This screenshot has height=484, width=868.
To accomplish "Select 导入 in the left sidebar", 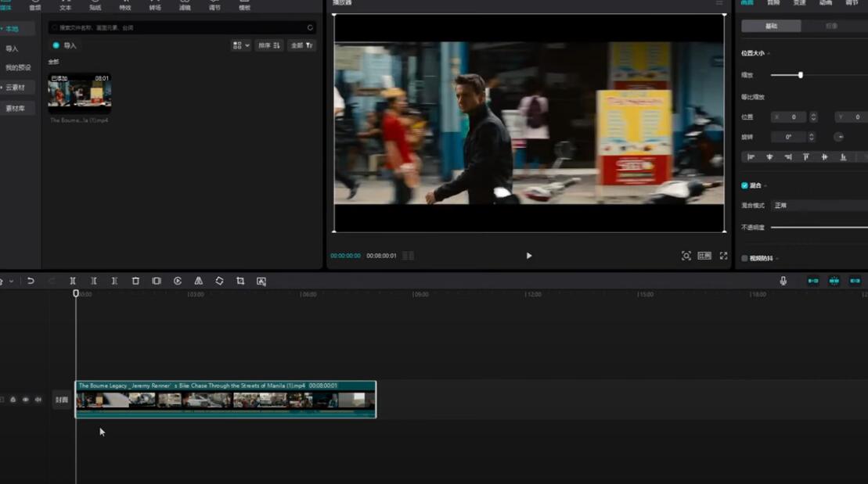I will 13,48.
